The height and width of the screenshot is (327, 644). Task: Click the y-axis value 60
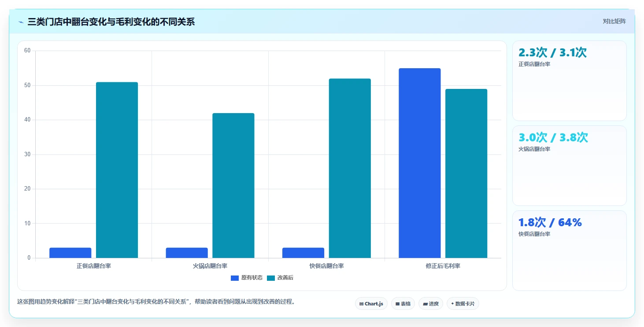(x=27, y=51)
